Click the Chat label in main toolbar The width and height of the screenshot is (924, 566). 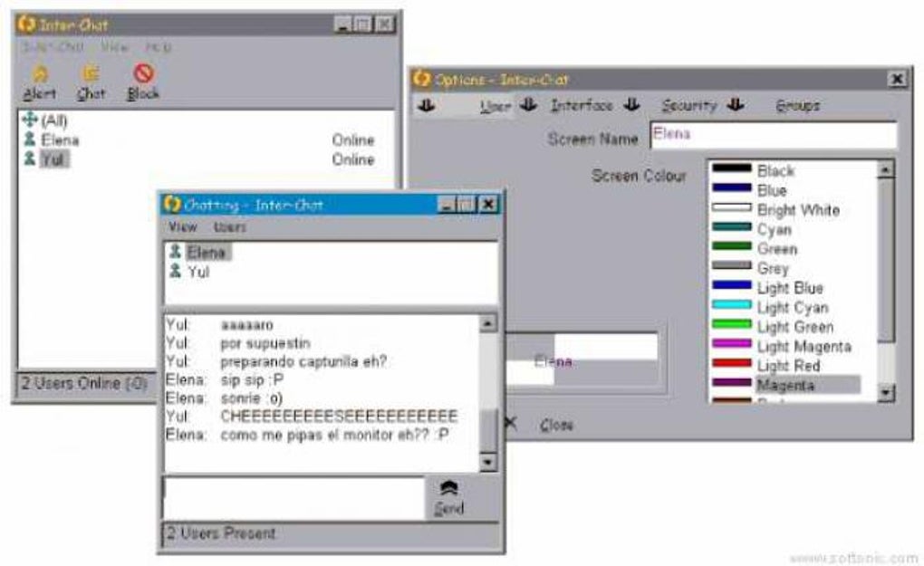(x=91, y=93)
